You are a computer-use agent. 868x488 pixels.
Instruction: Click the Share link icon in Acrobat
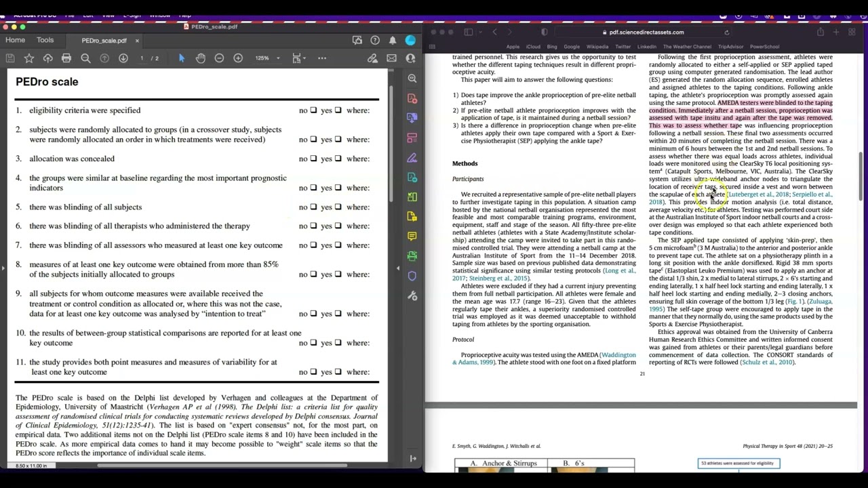point(372,58)
